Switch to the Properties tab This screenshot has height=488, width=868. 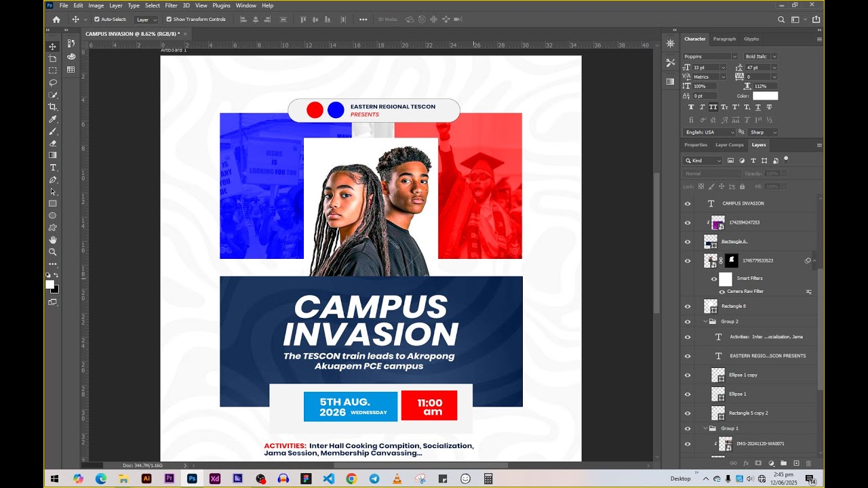click(x=696, y=145)
